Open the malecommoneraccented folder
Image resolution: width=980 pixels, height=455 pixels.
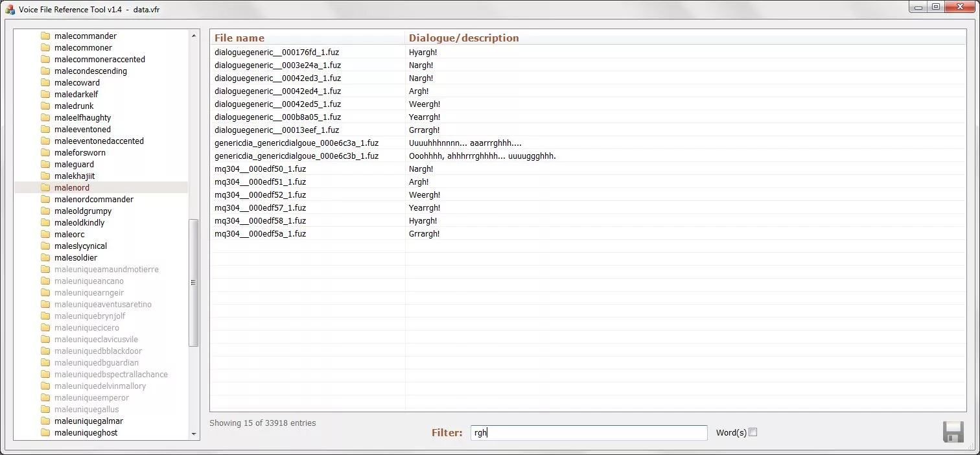pos(100,60)
